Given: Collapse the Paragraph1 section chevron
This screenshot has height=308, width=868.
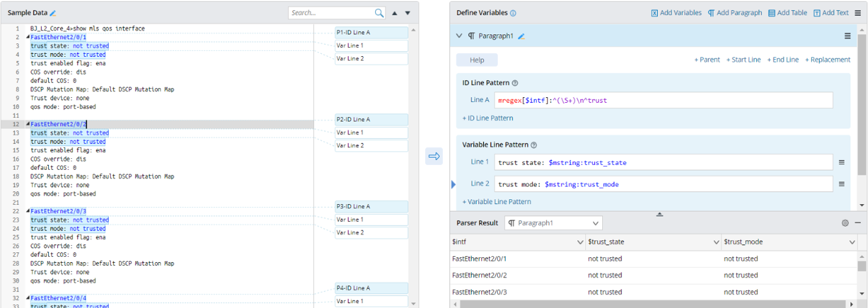Looking at the screenshot, I should [459, 36].
